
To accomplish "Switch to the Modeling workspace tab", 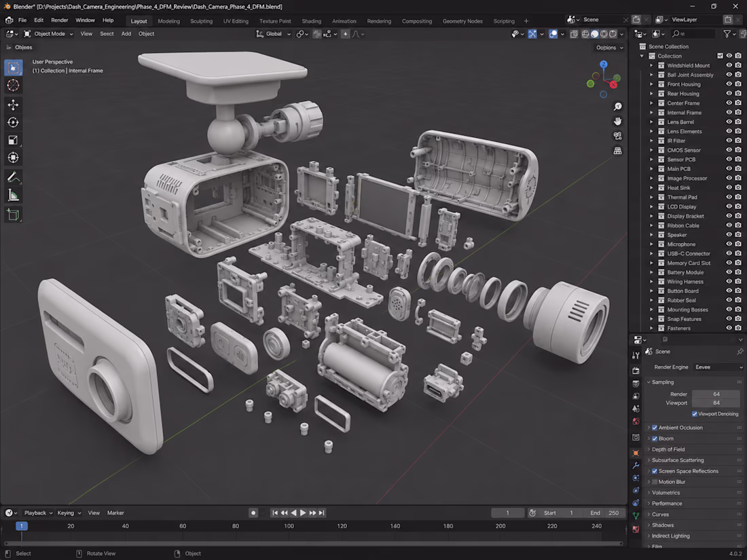I will [x=168, y=21].
